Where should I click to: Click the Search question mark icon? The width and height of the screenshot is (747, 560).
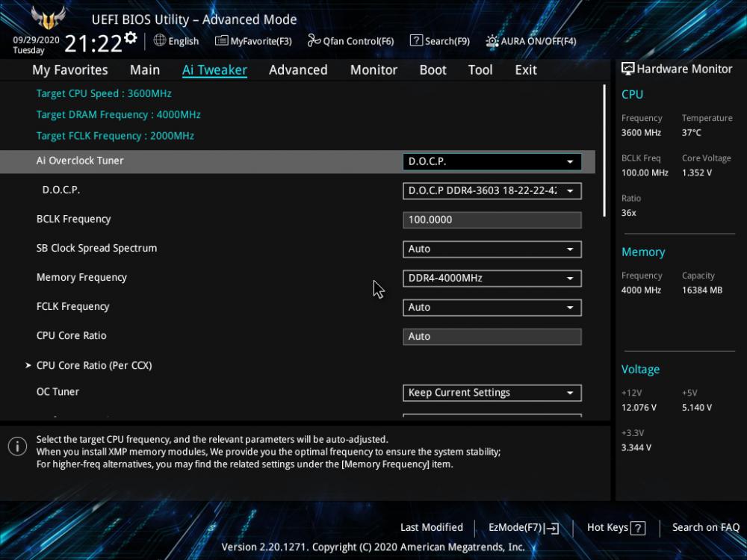click(x=416, y=40)
